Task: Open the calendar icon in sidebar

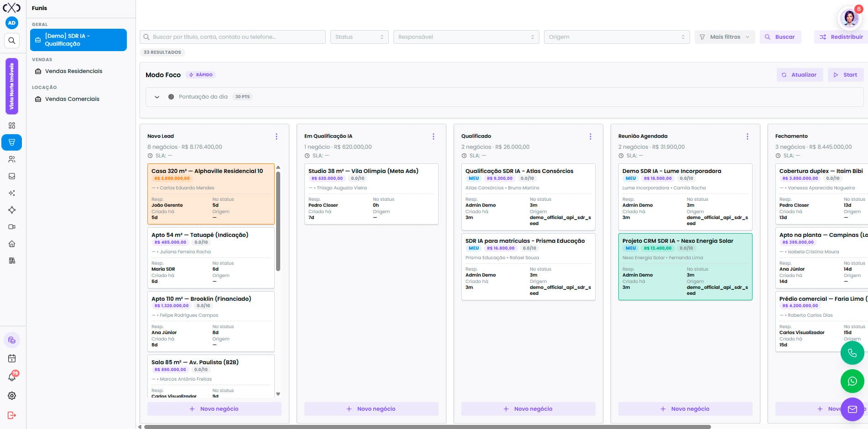Action: click(x=12, y=359)
